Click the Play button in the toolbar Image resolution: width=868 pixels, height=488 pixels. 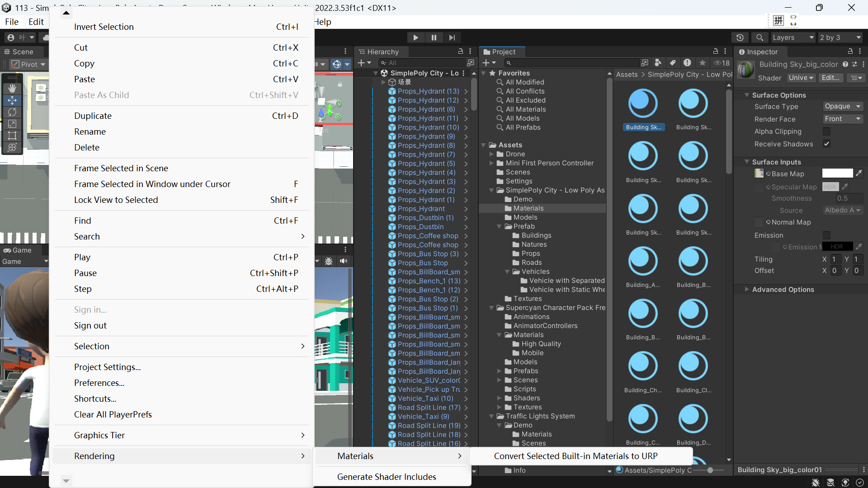tap(415, 38)
